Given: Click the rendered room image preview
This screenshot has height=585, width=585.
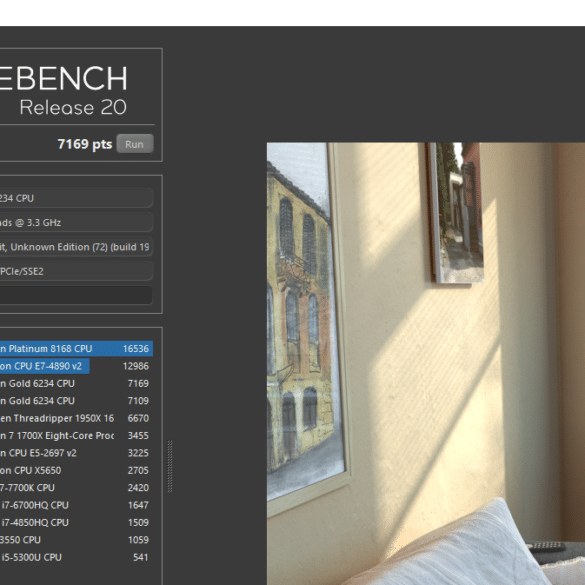Looking at the screenshot, I should tap(426, 364).
